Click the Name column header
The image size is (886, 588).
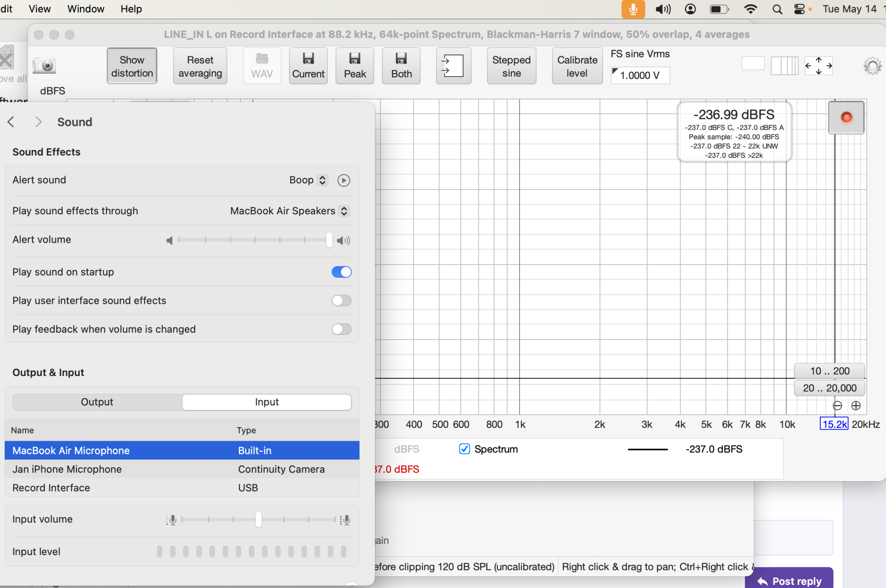tap(22, 430)
